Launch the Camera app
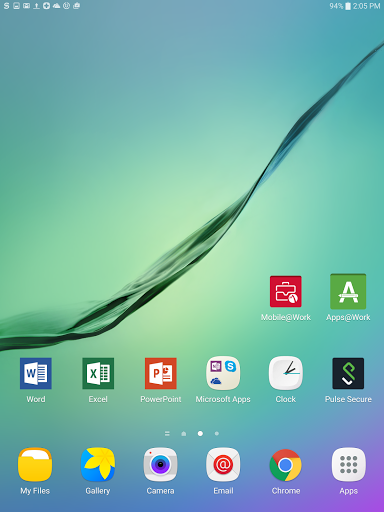This screenshot has width=384, height=512. click(160, 465)
